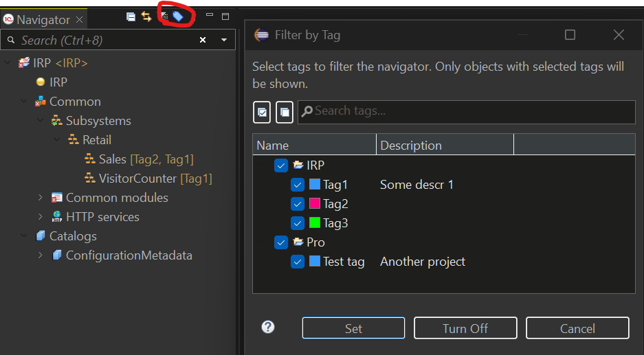The width and height of the screenshot is (644, 355).
Task: Sort by the Description column header
Action: tap(445, 146)
